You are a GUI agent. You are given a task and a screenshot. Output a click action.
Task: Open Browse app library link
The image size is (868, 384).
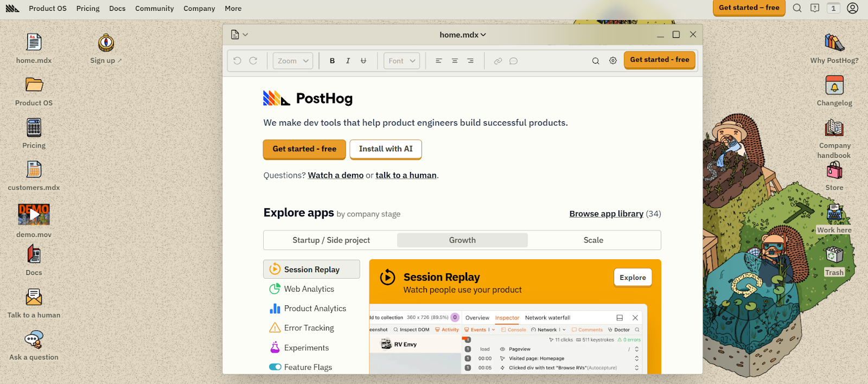pos(607,214)
